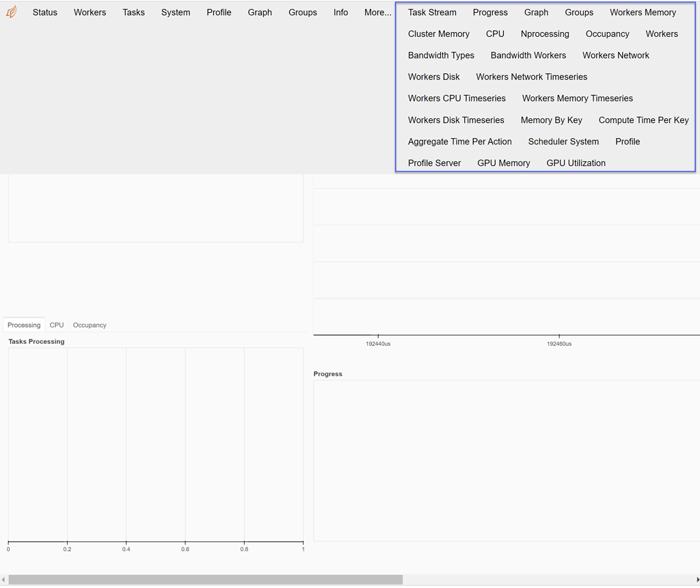
Task: Click the horizontal scrollbar at bottom
Action: pos(205,580)
